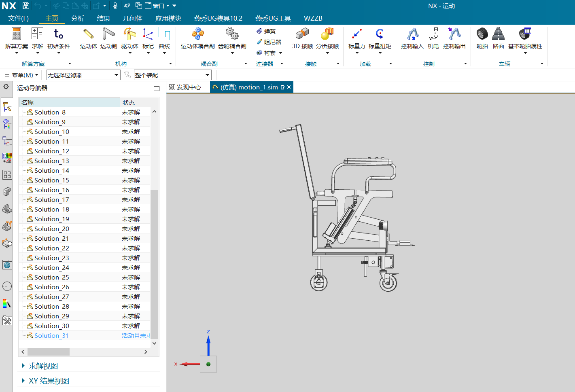Click the 轮胎 tire icon
This screenshot has width=575, height=392.
tap(482, 34)
